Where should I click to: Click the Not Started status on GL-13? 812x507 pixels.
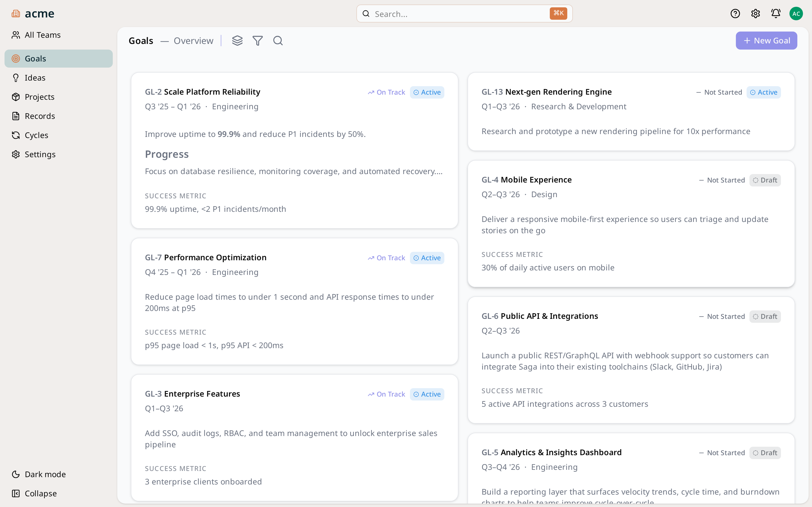coord(719,92)
